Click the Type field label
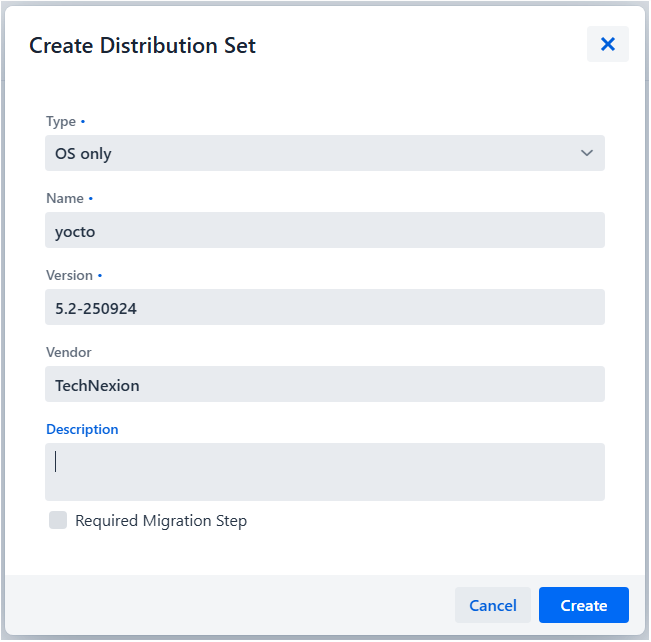The width and height of the screenshot is (651, 642). tap(61, 121)
